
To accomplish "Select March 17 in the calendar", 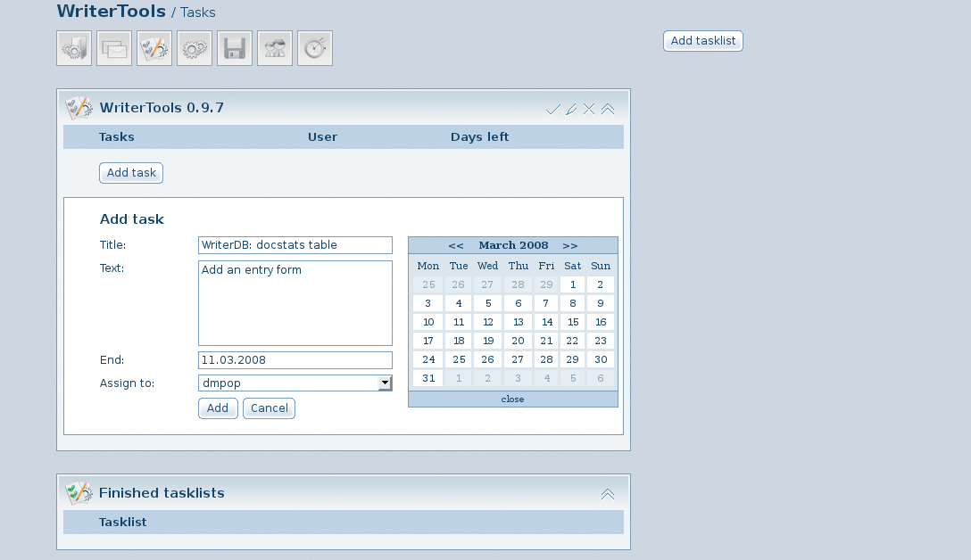I will click(428, 341).
